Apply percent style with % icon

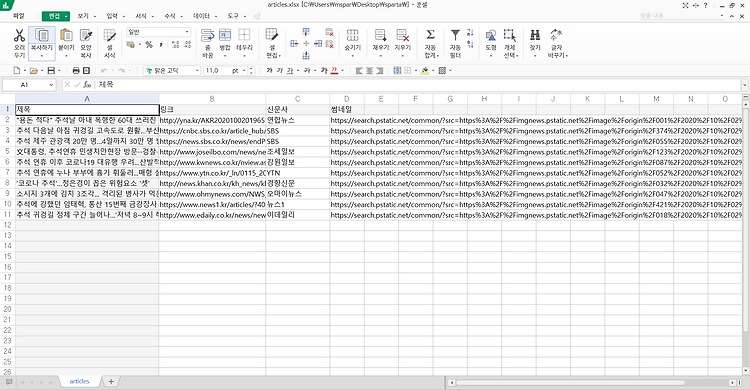[x=149, y=45]
